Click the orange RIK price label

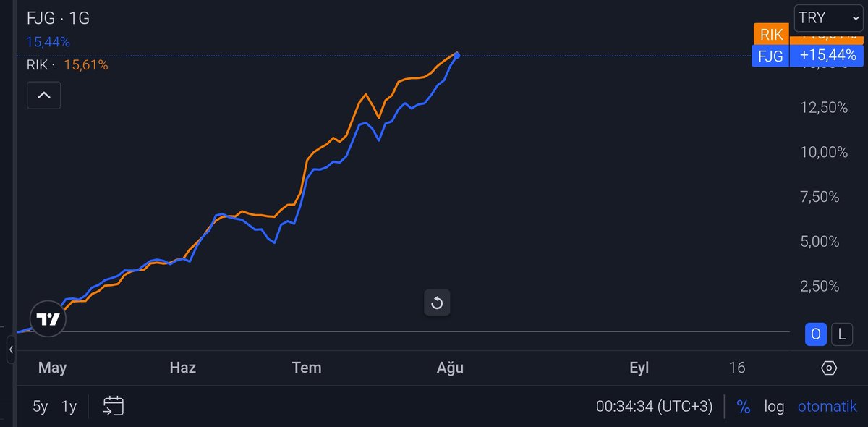tap(771, 34)
